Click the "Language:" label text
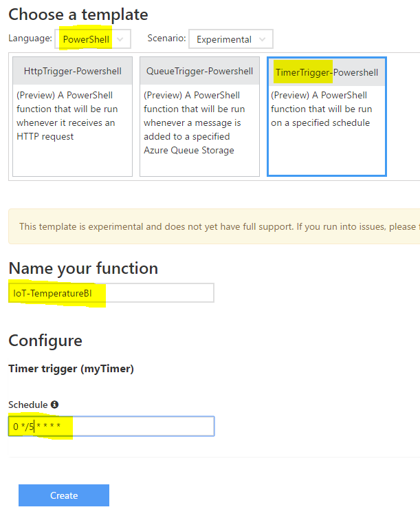 pyautogui.click(x=30, y=39)
